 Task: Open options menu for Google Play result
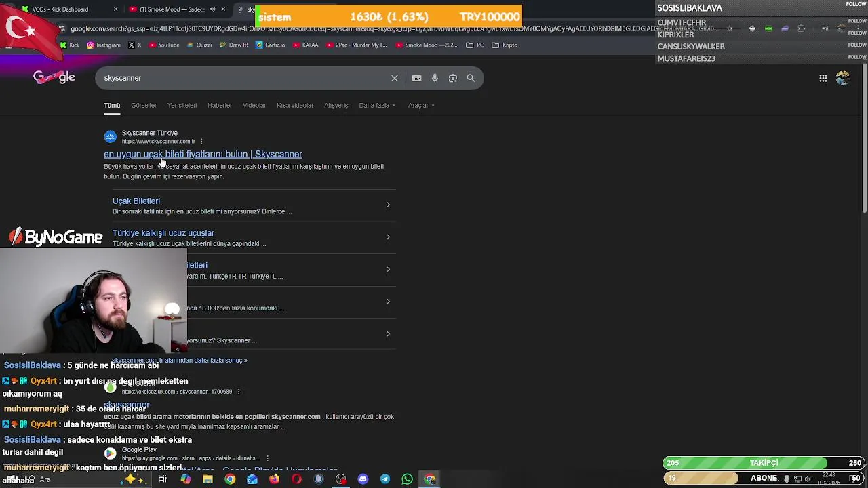coord(267,458)
